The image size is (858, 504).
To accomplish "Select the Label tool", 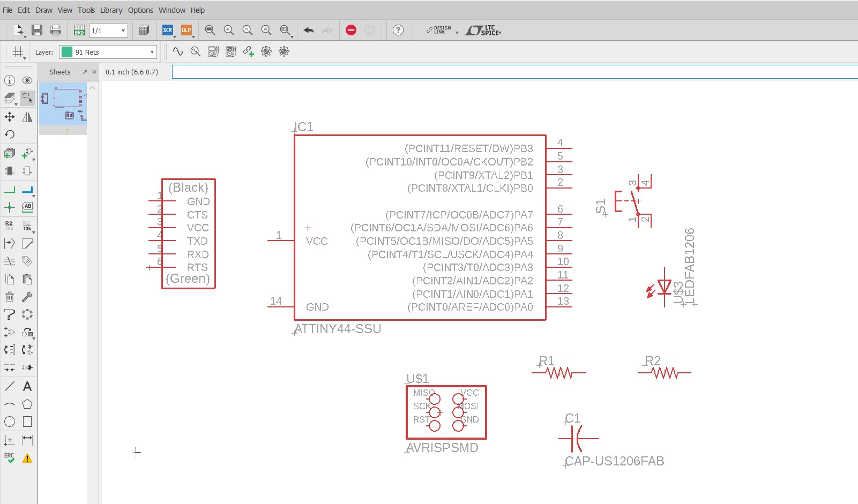I will (27, 207).
